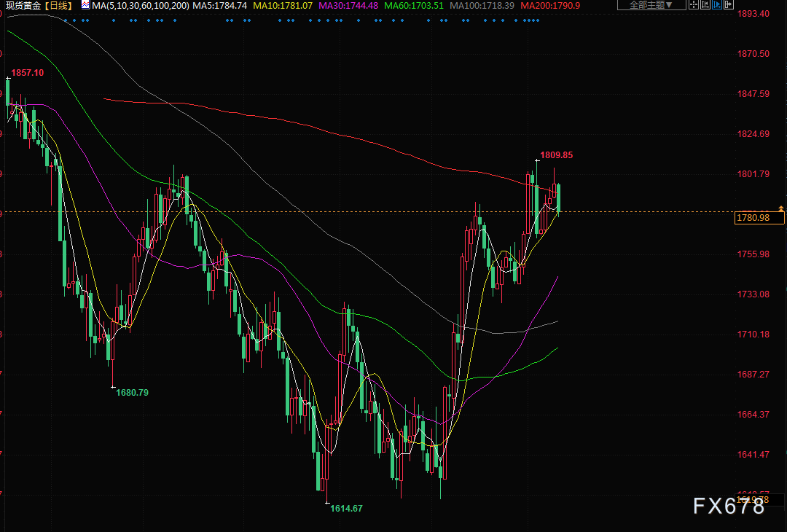Screen dimensions: 787x532
Task: Click the 1710.18 price axis label
Action: click(753, 335)
